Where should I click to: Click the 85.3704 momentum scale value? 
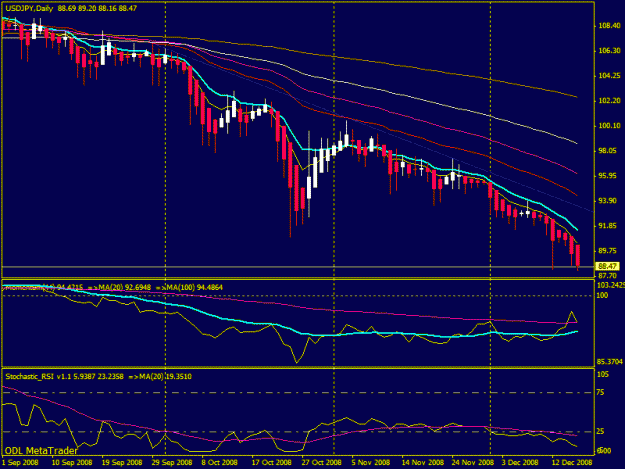coord(609,362)
